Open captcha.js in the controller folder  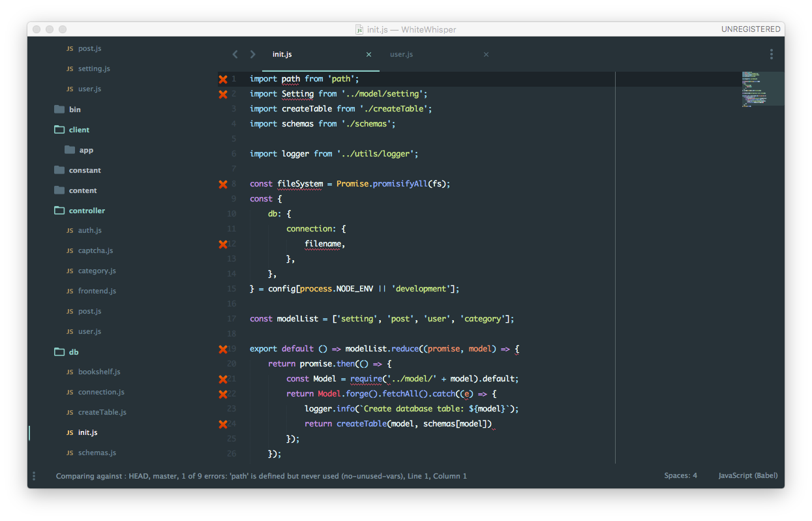(95, 250)
